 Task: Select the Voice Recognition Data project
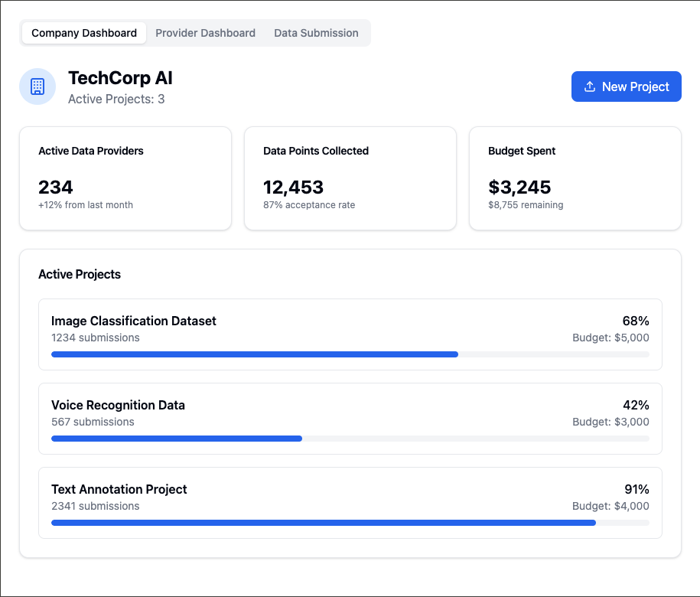pos(118,406)
